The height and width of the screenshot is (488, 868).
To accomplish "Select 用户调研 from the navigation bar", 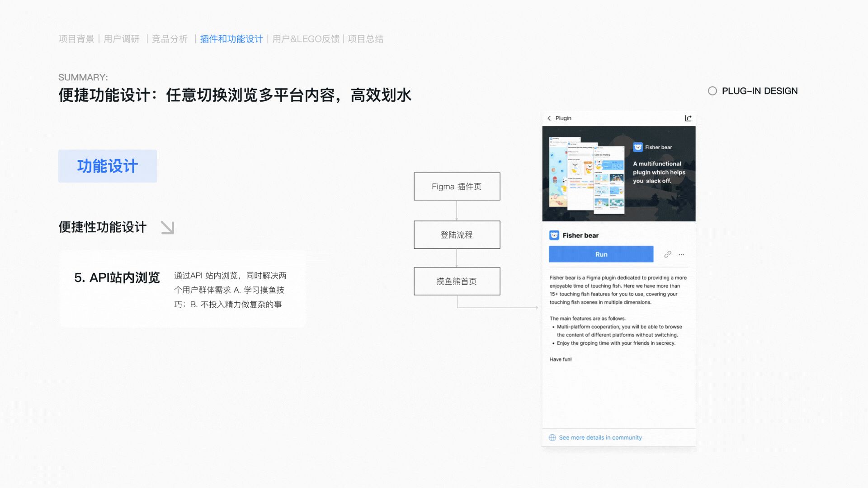I will point(121,39).
